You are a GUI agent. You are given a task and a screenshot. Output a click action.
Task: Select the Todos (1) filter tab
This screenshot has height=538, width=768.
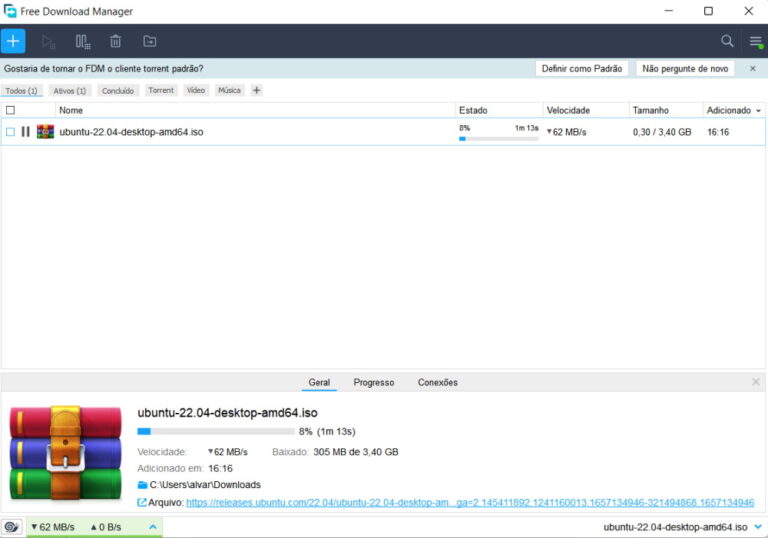click(x=22, y=91)
